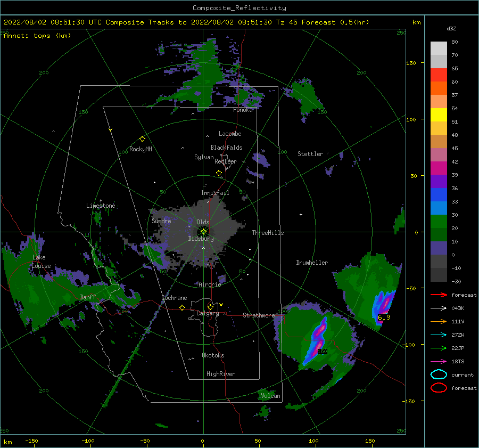Click the Forecast 0.5(hr) text
This screenshot has height=448, width=479.
[x=335, y=22]
